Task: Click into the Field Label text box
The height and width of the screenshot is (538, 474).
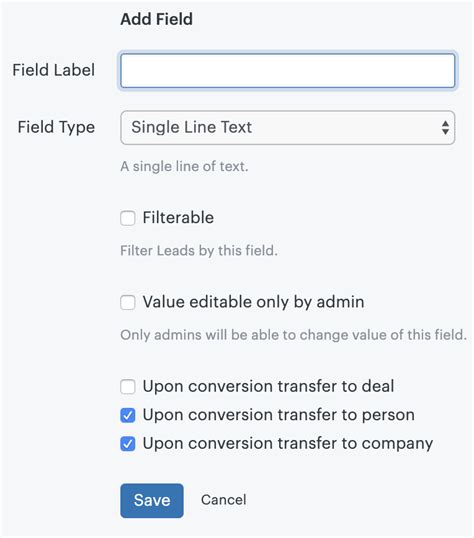Action: point(288,70)
